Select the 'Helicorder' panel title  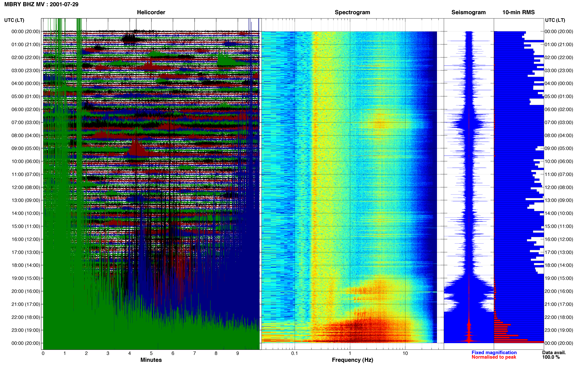151,12
